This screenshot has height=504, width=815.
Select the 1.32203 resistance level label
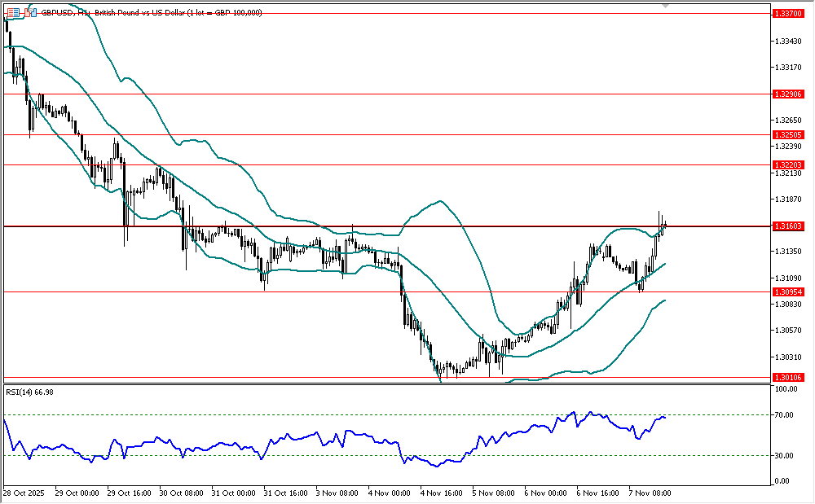[788, 165]
